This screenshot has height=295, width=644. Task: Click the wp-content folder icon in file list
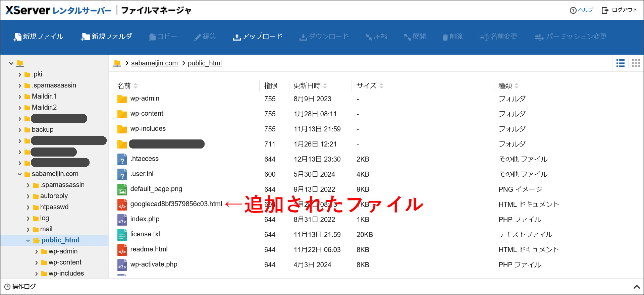tap(122, 114)
